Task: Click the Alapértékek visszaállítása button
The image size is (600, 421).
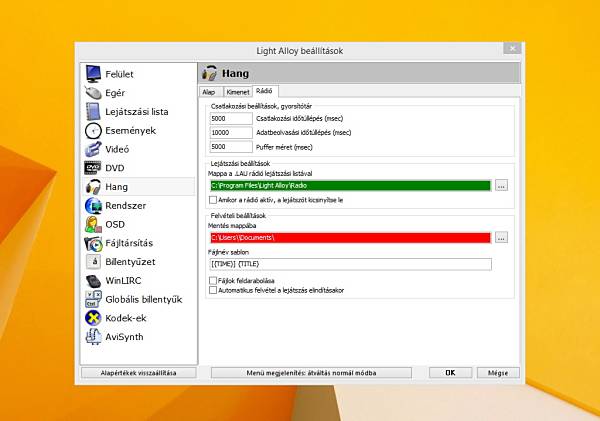Action: [x=139, y=373]
